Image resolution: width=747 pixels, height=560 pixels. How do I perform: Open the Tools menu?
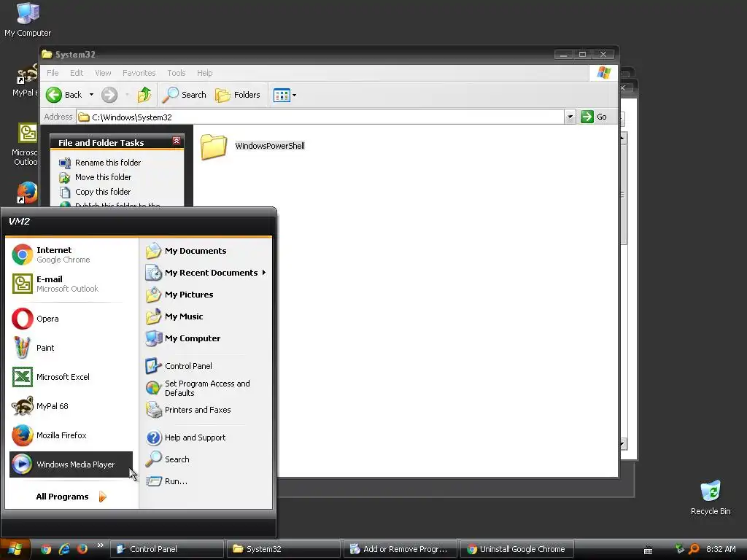point(177,73)
